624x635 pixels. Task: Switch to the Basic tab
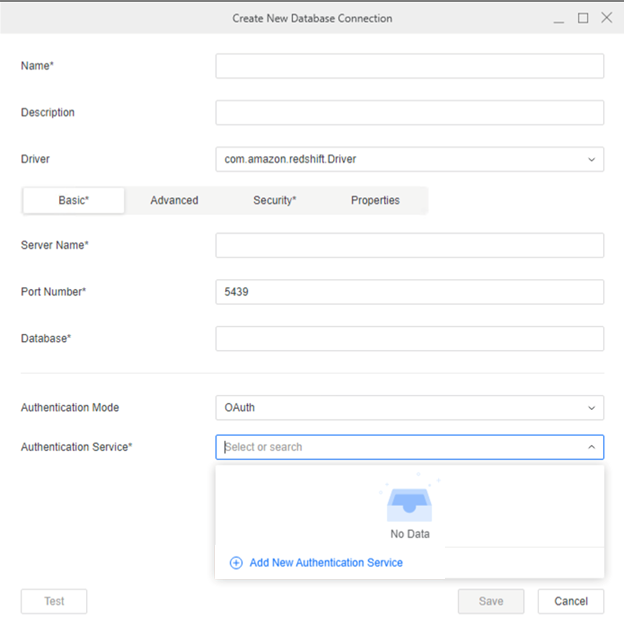pyautogui.click(x=74, y=201)
